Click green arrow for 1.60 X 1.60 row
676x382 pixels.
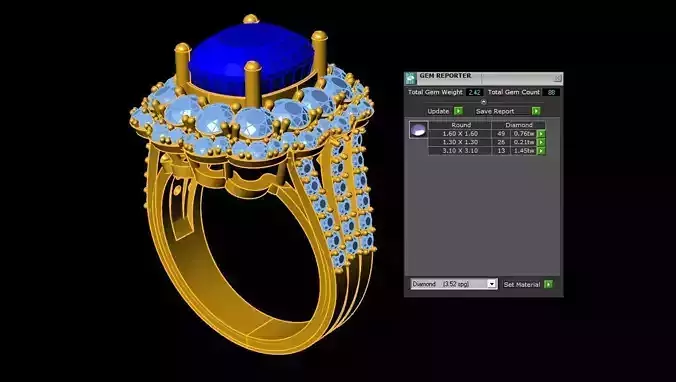click(x=541, y=134)
